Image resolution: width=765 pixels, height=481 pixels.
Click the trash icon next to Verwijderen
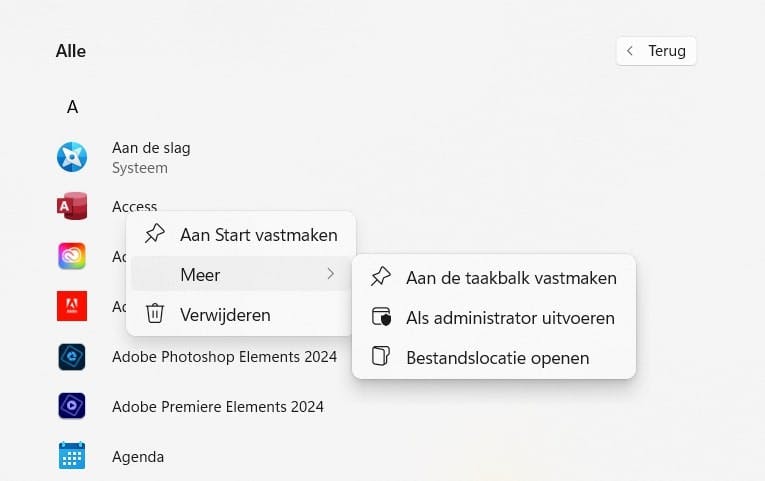coord(155,314)
